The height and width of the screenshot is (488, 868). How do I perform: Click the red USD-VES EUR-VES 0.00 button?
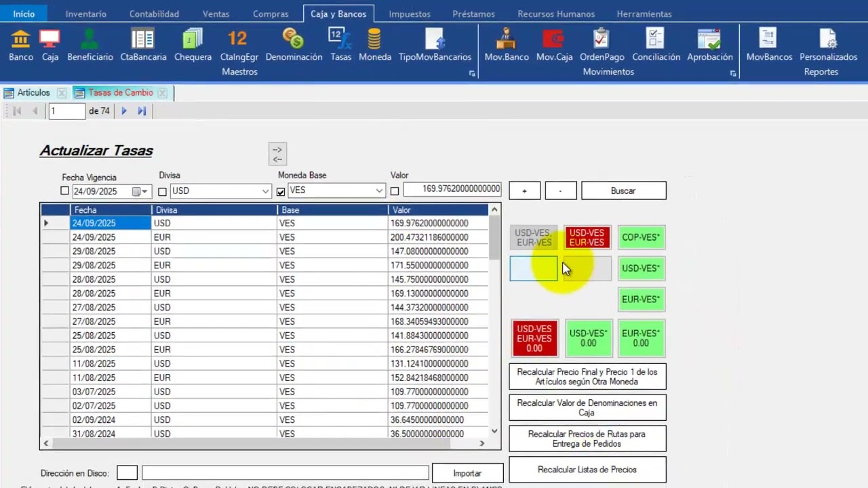(x=534, y=338)
